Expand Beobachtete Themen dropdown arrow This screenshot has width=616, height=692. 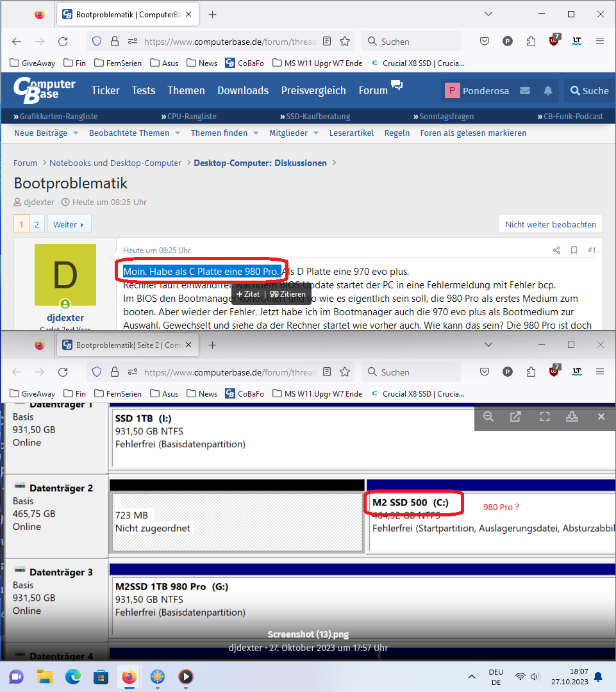pyautogui.click(x=178, y=133)
